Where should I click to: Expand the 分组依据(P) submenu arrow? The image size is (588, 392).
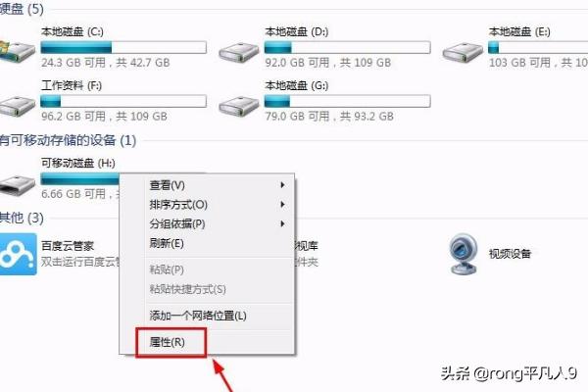tap(282, 224)
